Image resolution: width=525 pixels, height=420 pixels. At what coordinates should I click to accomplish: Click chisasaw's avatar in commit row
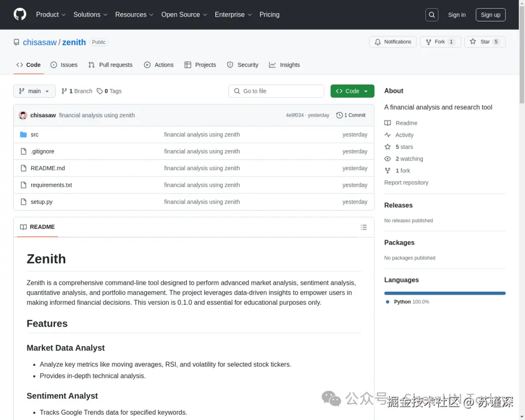[23, 115]
